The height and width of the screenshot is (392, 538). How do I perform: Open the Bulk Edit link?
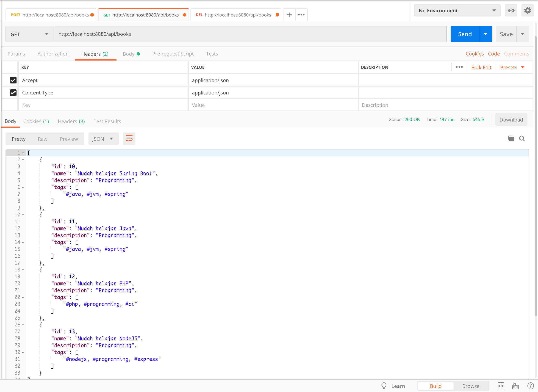click(x=481, y=67)
